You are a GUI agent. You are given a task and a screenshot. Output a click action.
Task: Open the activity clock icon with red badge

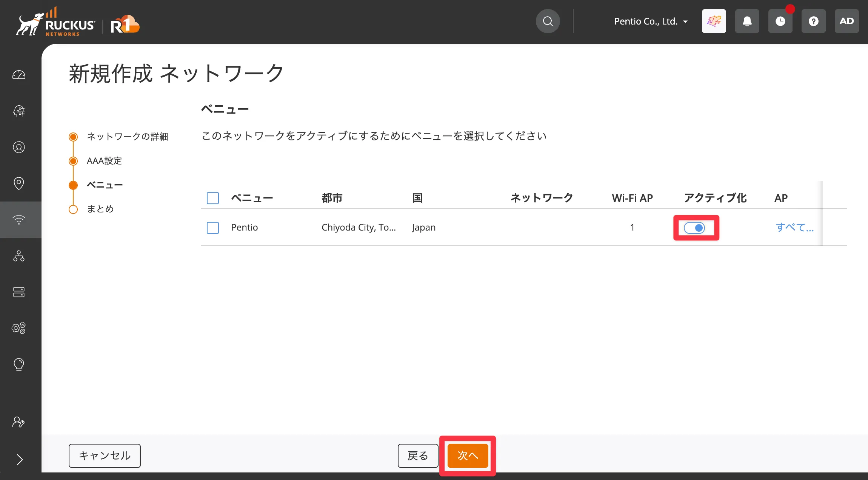pyautogui.click(x=780, y=21)
